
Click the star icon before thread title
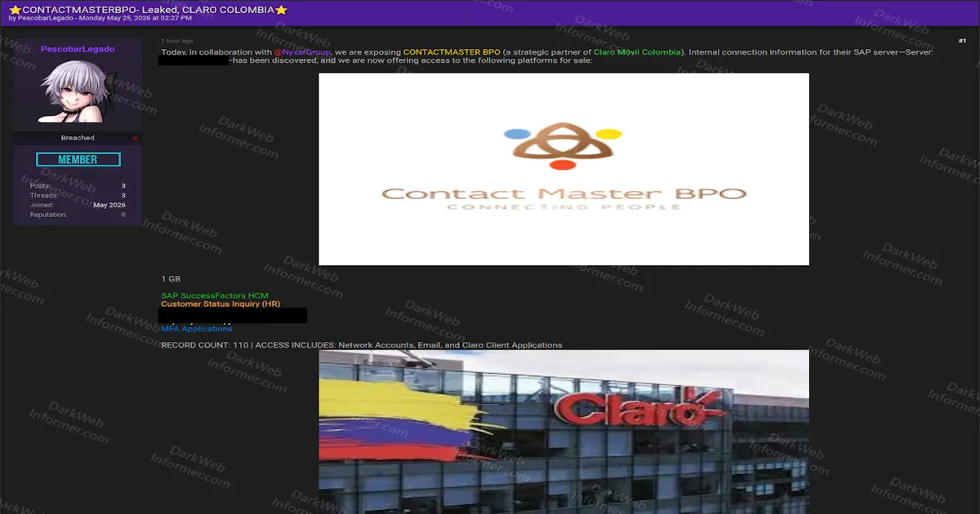15,9
